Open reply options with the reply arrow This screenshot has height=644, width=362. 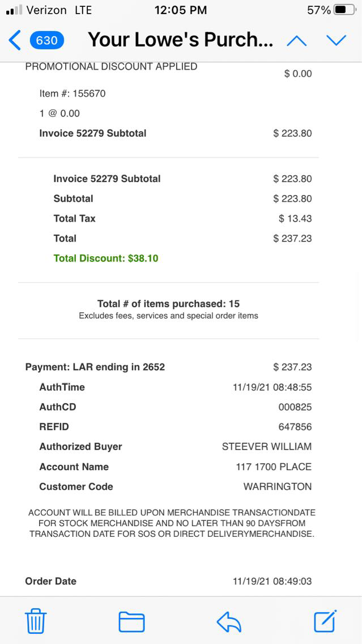pos(229,621)
